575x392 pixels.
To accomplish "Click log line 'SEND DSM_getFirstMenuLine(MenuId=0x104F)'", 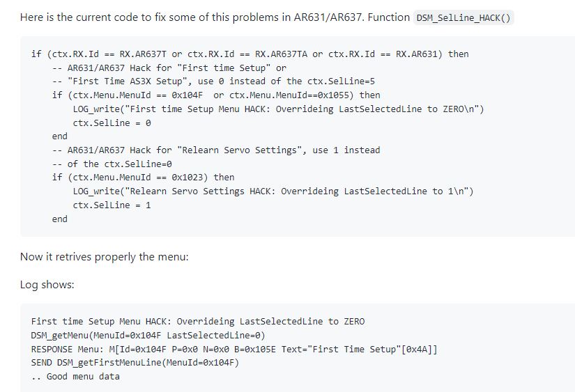I will pyautogui.click(x=135, y=363).
